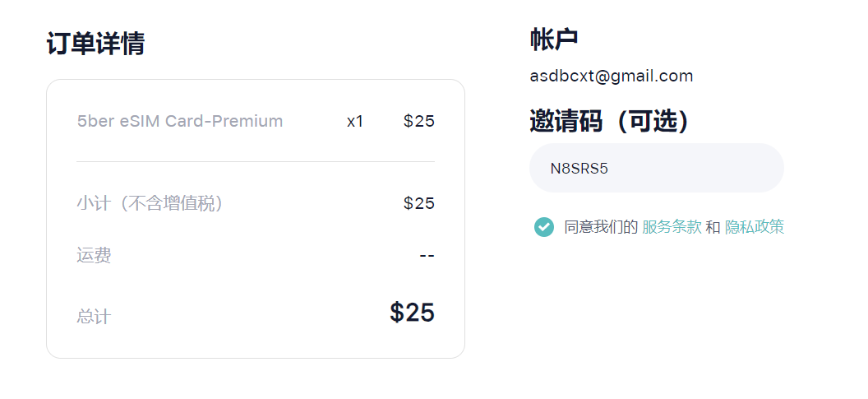Click the 帐户 heading
868x399 pixels.
point(554,39)
